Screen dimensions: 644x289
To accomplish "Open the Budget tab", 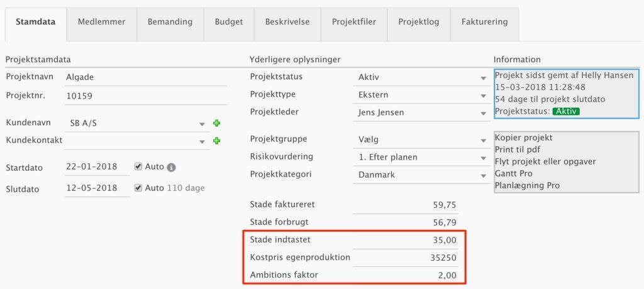I will point(229,22).
